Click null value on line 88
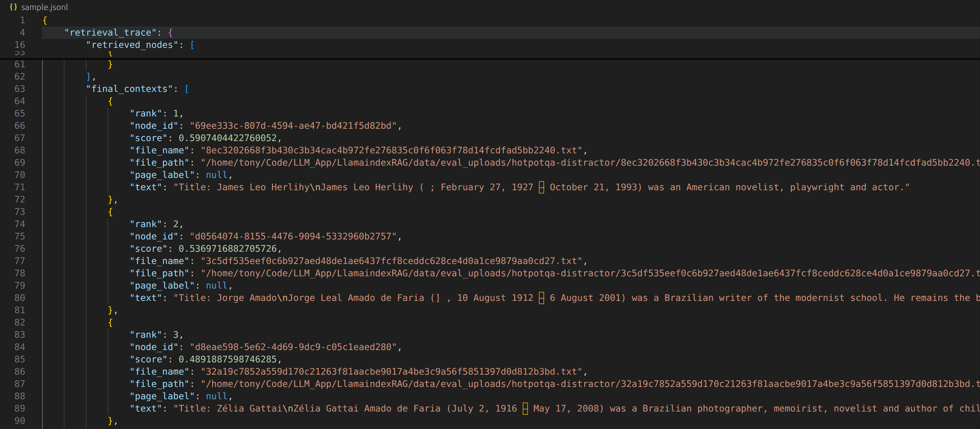 coord(216,396)
